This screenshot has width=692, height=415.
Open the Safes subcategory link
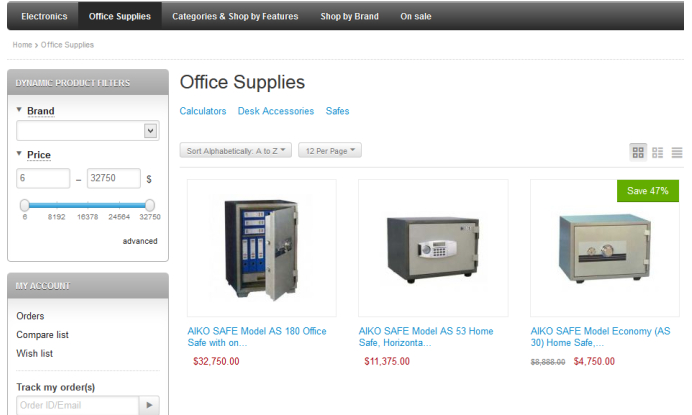coord(337,111)
